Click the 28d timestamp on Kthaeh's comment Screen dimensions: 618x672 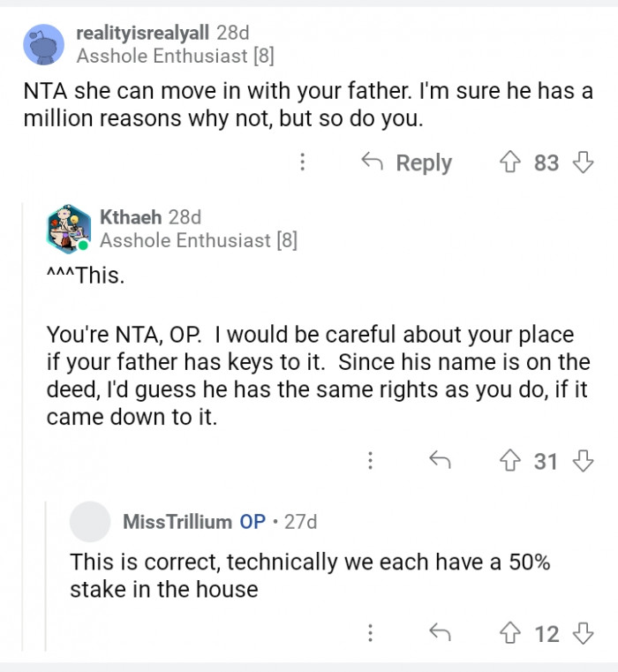[x=185, y=216]
